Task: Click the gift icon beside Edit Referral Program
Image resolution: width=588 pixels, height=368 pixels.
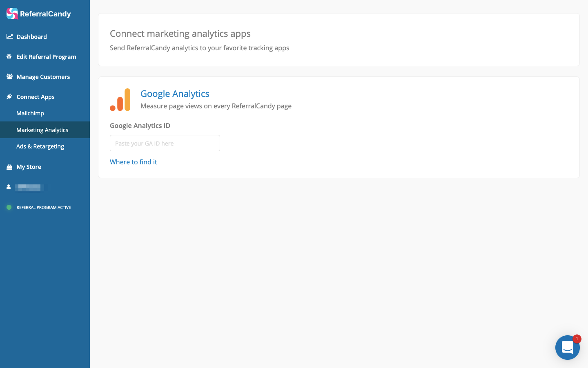Action: pos(9,56)
